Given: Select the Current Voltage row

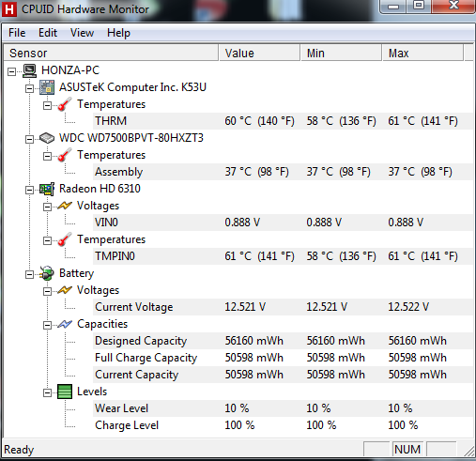Looking at the screenshot, I should 283,307.
